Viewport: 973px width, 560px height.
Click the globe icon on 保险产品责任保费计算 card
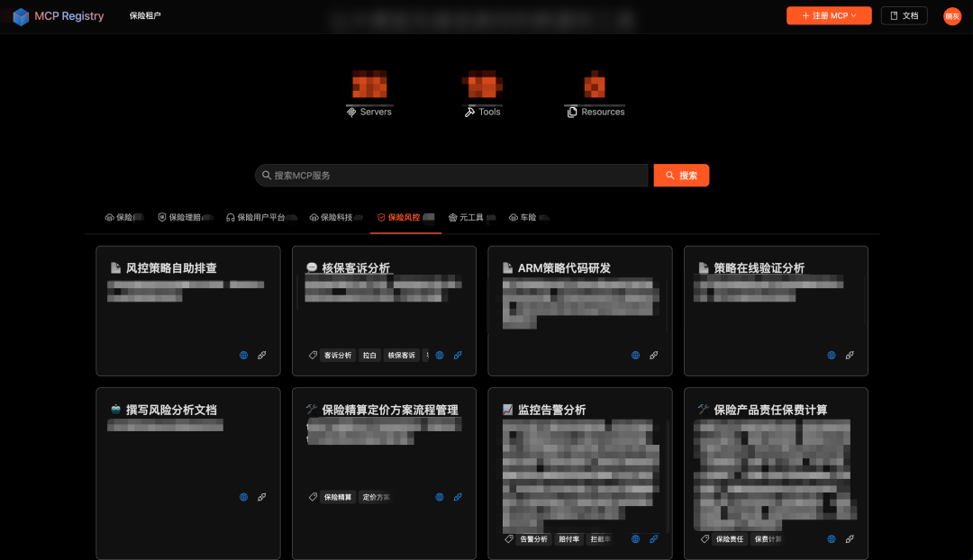pyautogui.click(x=831, y=538)
